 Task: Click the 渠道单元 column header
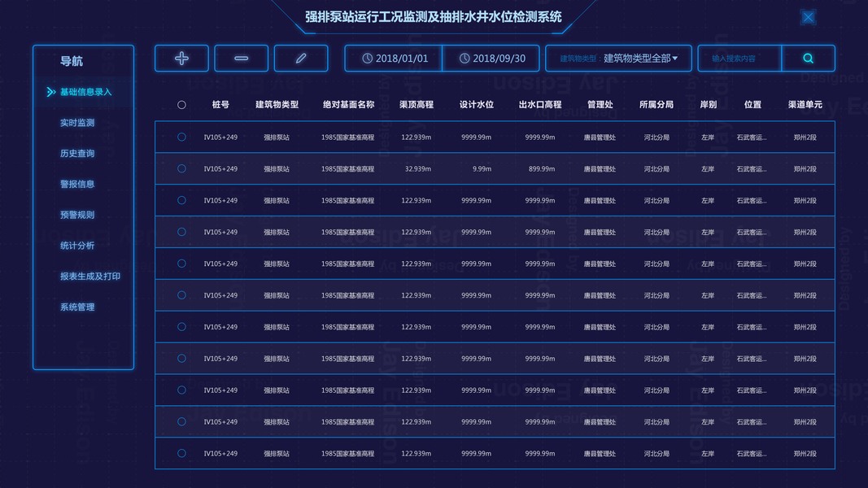coord(805,105)
